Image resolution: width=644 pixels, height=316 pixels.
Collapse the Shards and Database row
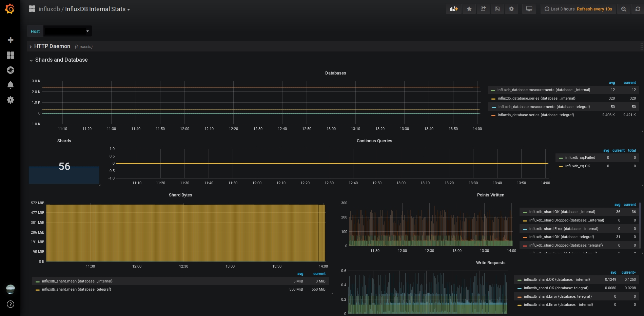coord(61,60)
